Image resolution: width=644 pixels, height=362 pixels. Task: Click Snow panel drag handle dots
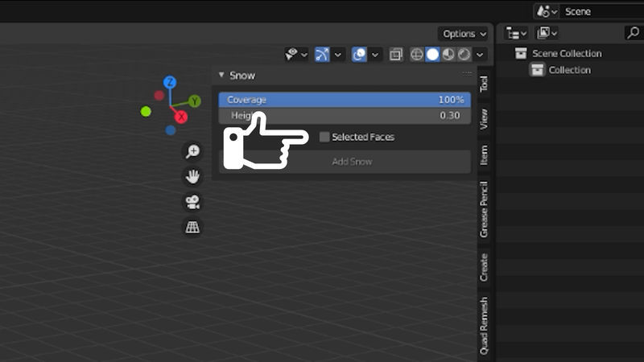coord(467,74)
